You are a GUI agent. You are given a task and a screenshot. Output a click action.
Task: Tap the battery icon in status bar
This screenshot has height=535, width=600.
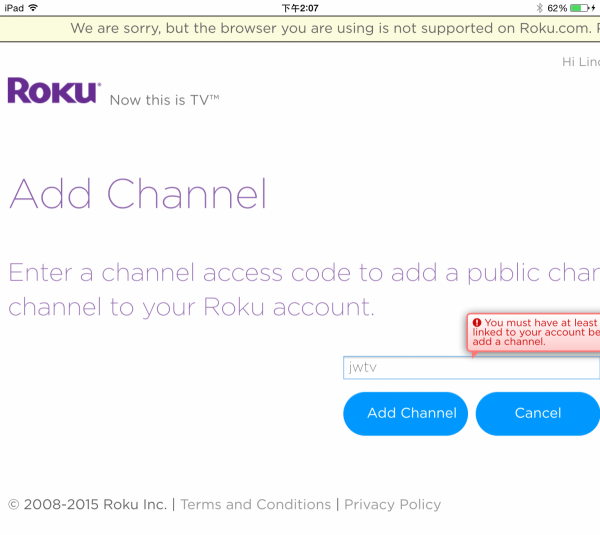pyautogui.click(x=581, y=7)
